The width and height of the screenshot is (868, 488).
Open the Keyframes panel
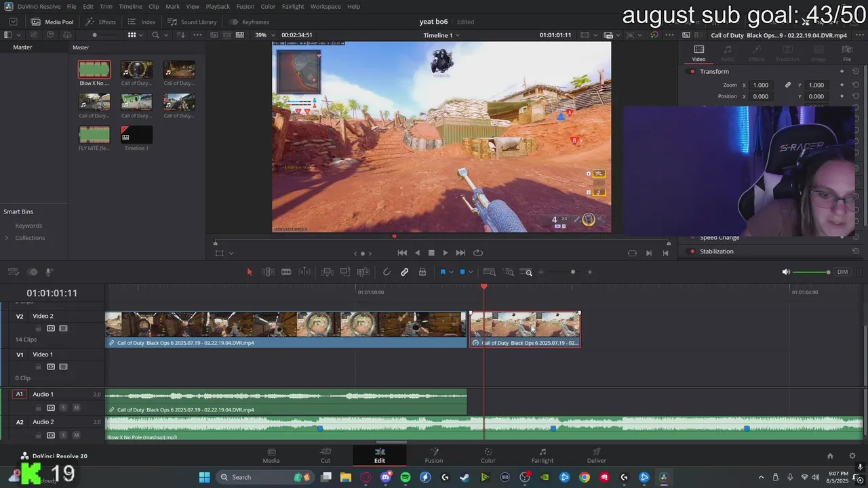249,22
